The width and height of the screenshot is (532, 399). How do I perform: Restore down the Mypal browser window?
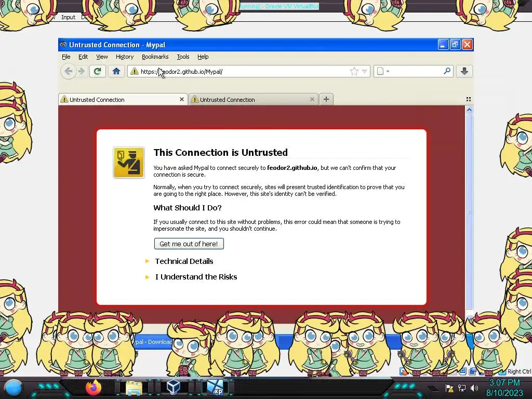pyautogui.click(x=455, y=45)
